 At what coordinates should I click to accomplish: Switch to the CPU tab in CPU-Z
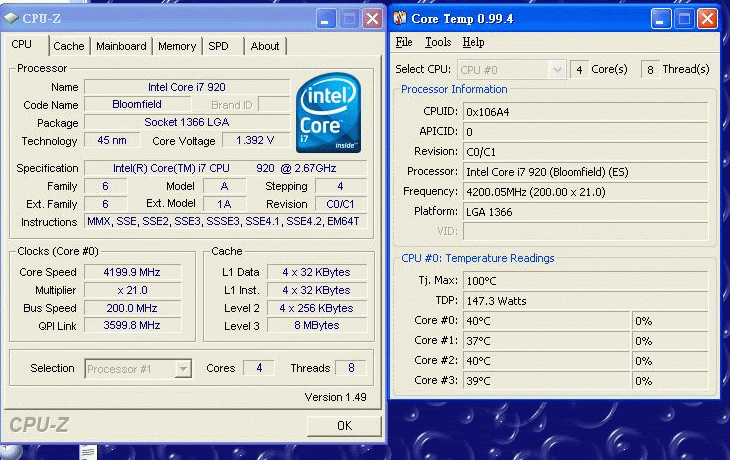pyautogui.click(x=22, y=45)
